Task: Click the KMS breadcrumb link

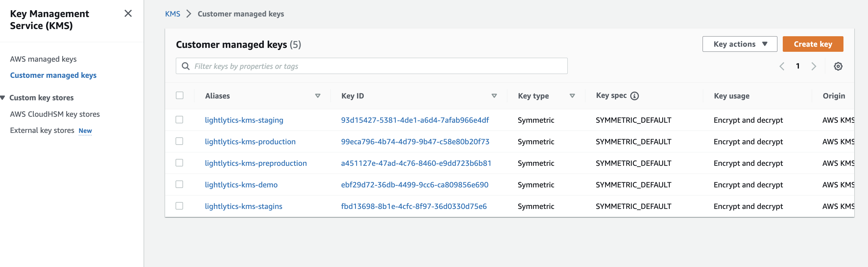Action: click(173, 14)
